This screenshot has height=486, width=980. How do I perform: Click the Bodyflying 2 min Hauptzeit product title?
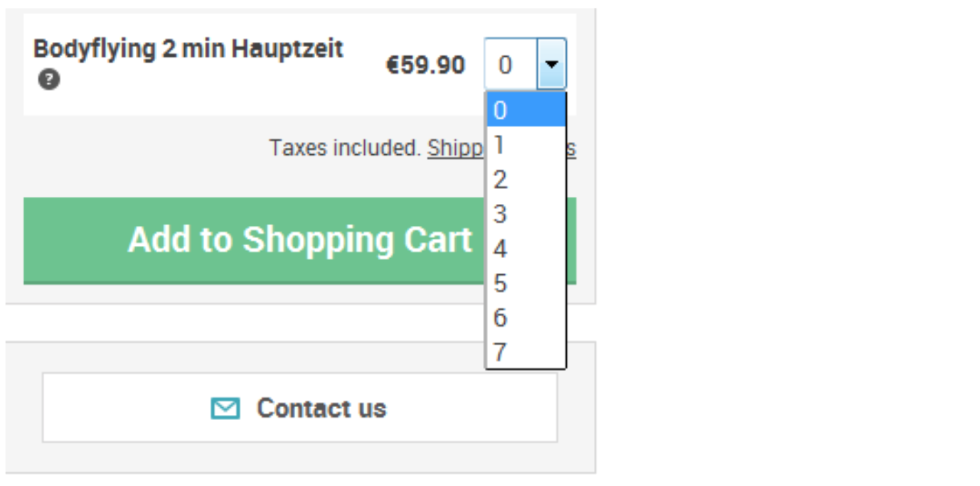(x=188, y=49)
